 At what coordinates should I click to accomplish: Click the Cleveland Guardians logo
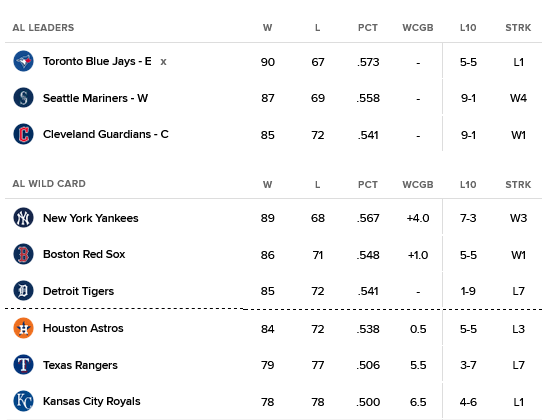tap(23, 134)
